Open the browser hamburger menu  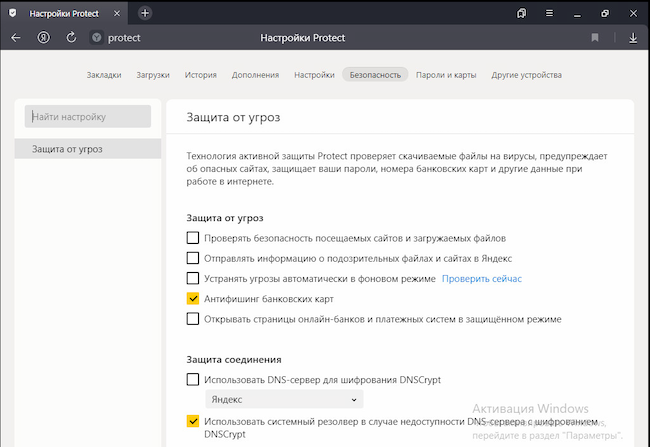tap(549, 13)
